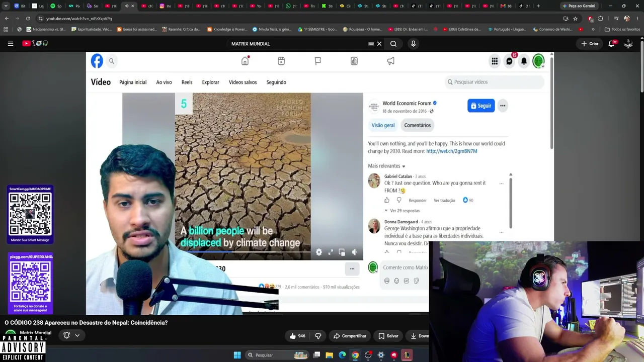Viewport: 644px width, 362px height.
Task: Open the 'Vídeos salvos' tab
Action: pyautogui.click(x=243, y=82)
